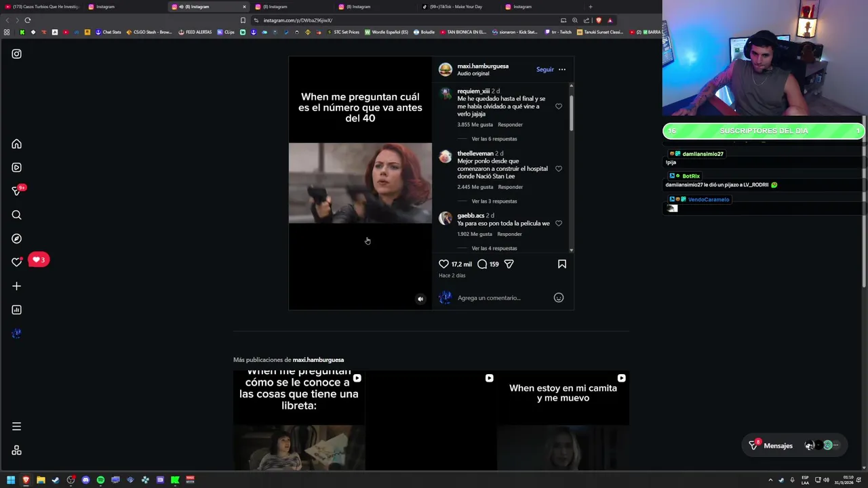Open maxi.hamburguesa profile from post header
The image size is (868, 488).
(483, 66)
